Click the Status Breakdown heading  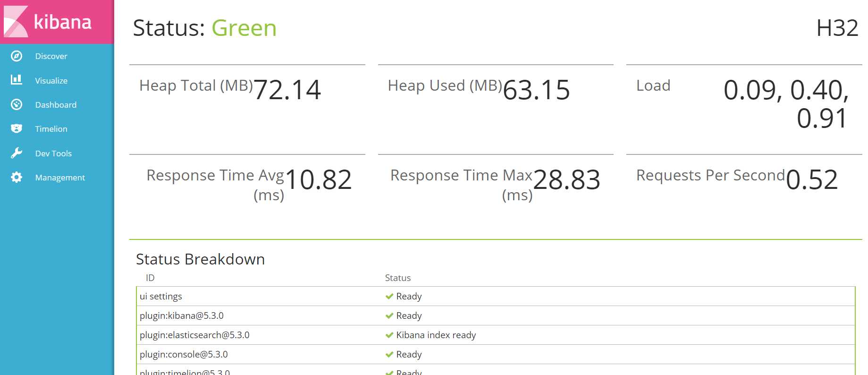201,259
